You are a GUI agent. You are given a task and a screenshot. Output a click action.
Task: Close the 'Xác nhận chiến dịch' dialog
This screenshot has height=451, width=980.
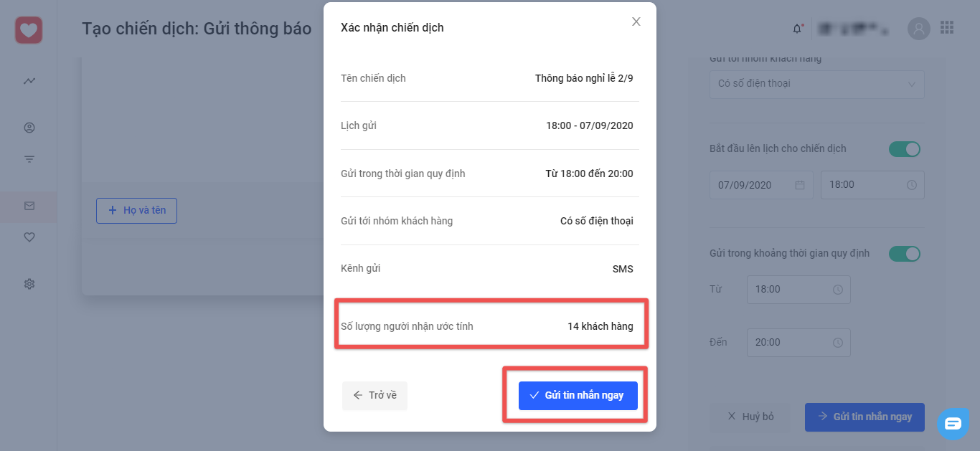click(636, 22)
